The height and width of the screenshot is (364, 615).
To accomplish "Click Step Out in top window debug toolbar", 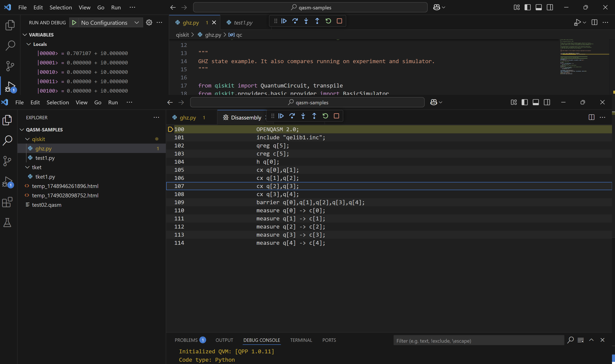I will coord(317,21).
